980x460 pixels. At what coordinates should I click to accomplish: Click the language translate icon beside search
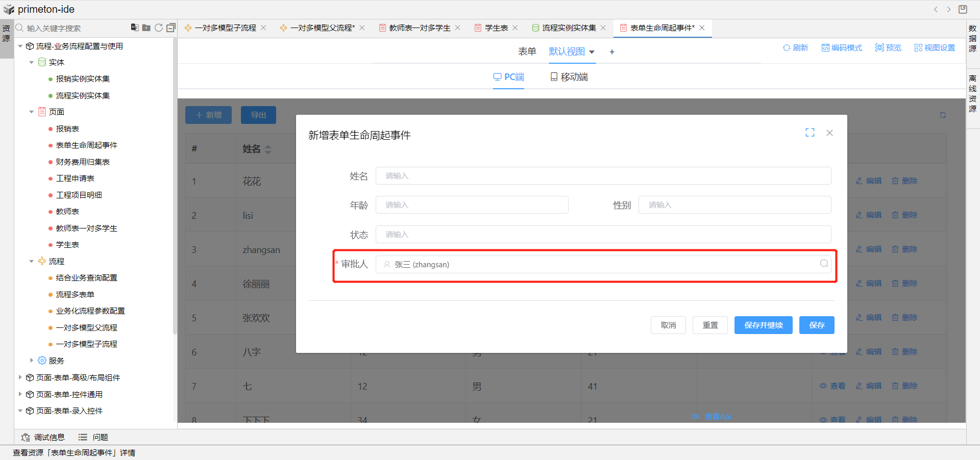click(134, 28)
